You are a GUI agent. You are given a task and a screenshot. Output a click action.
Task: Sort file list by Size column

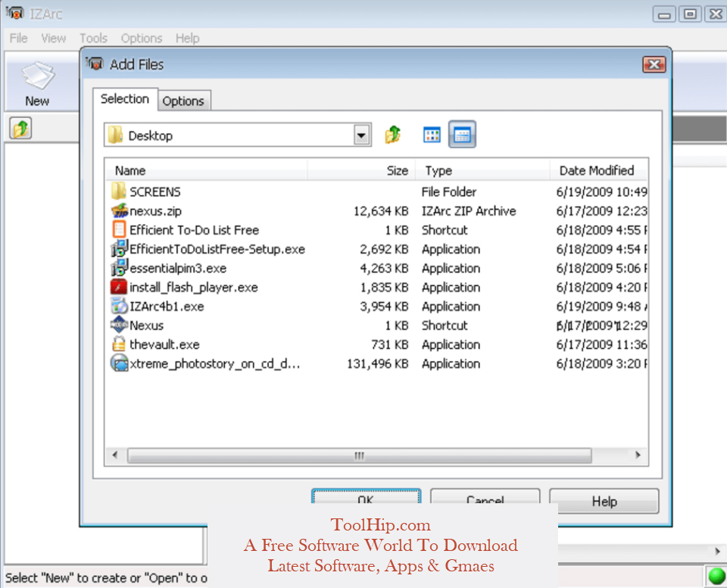361,170
